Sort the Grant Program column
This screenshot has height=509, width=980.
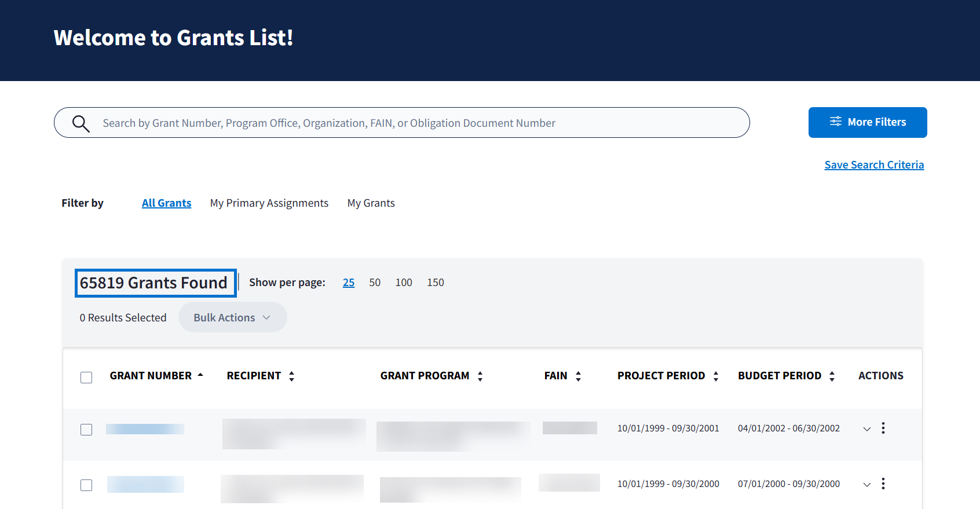[480, 376]
